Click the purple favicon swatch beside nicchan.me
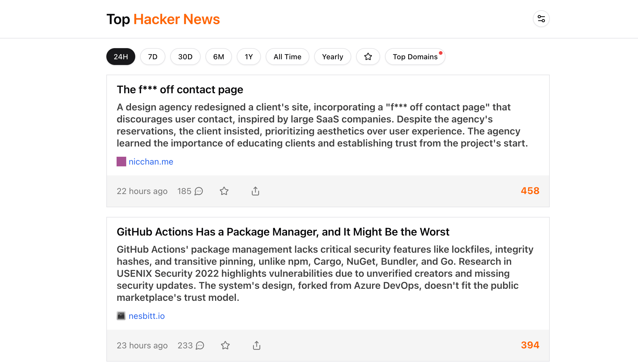The width and height of the screenshot is (638, 364). click(121, 162)
